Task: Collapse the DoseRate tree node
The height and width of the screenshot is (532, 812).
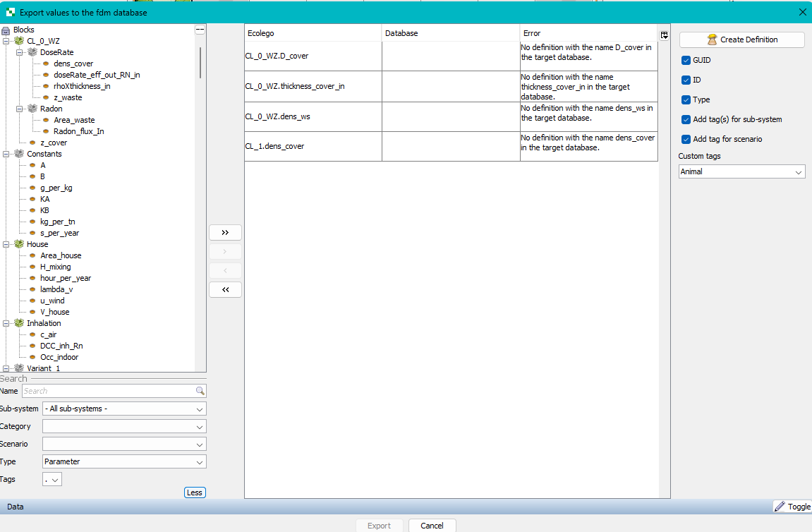Action: (x=20, y=52)
